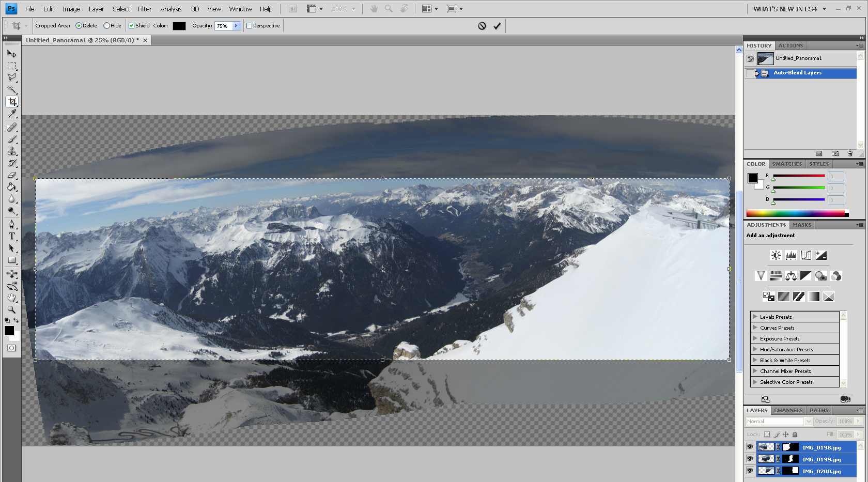Image resolution: width=868 pixels, height=482 pixels.
Task: Choose the Hide cropped area option
Action: (x=106, y=26)
